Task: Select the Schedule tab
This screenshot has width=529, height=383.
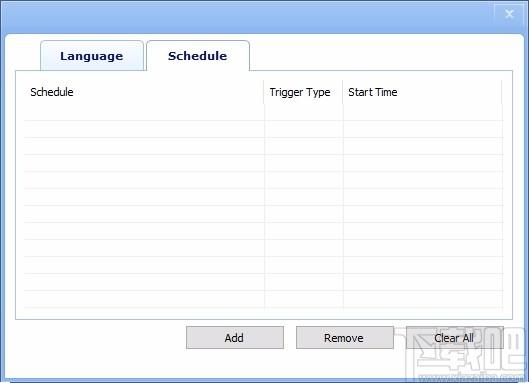Action: [x=198, y=56]
